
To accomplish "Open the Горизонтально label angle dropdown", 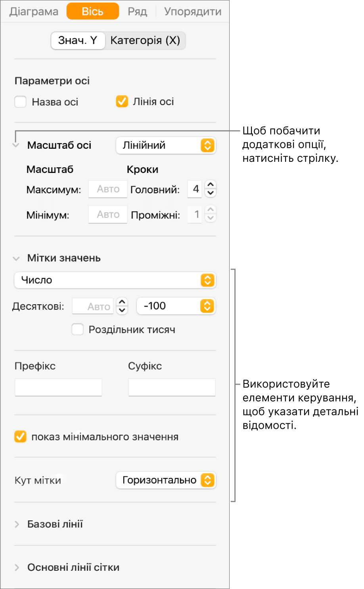I will [166, 480].
